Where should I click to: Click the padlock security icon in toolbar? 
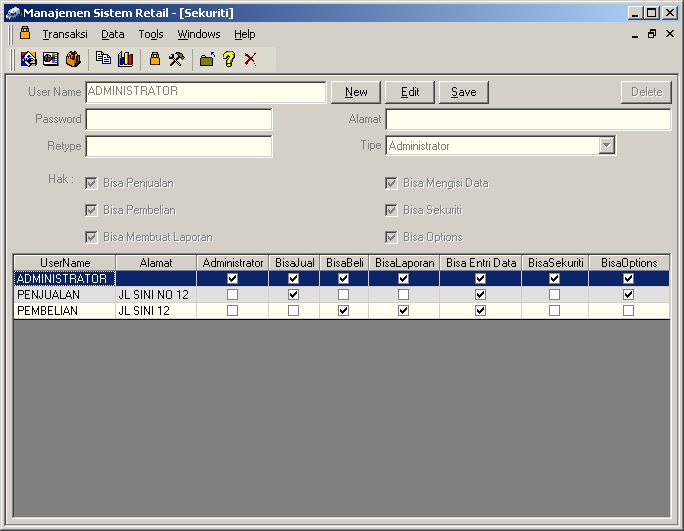(155, 59)
